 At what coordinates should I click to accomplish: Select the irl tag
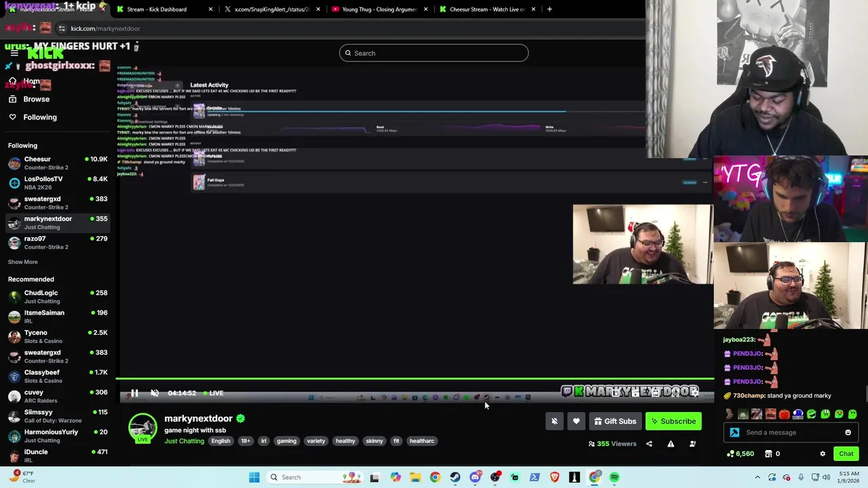pyautogui.click(x=264, y=441)
